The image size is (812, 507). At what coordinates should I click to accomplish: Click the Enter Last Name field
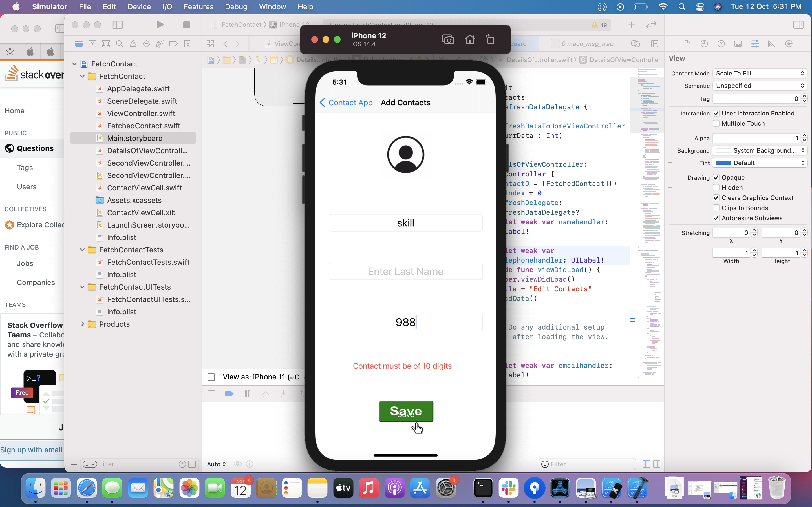click(x=405, y=271)
